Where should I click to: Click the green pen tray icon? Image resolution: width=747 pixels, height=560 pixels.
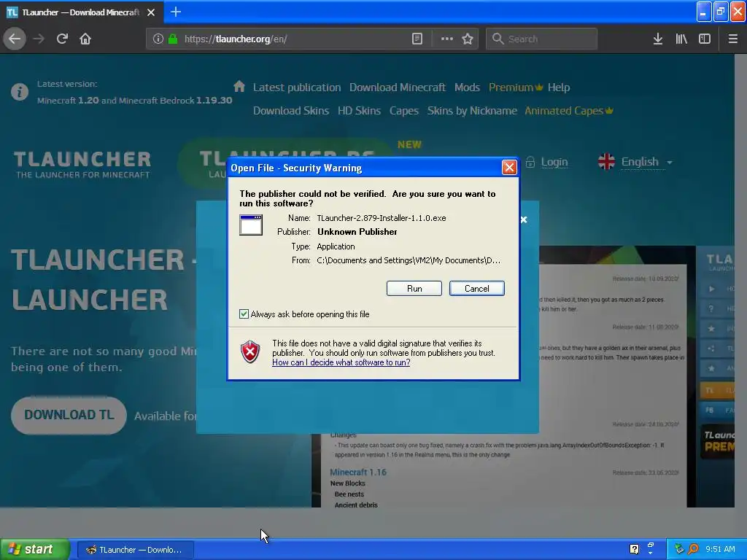(x=679, y=549)
